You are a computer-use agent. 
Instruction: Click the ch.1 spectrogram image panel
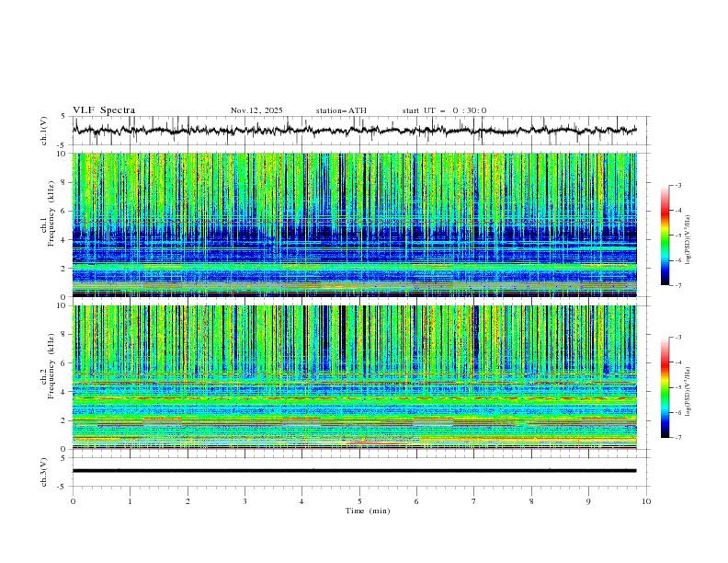click(355, 224)
